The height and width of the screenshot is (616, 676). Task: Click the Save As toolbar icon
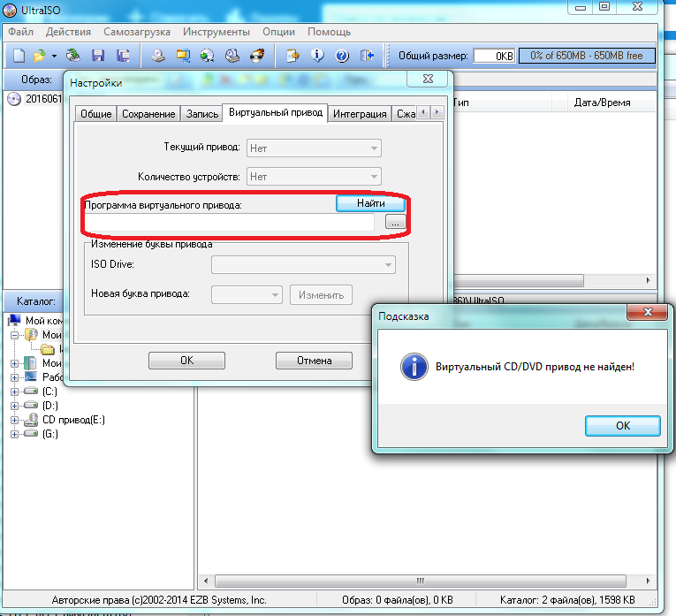123,56
